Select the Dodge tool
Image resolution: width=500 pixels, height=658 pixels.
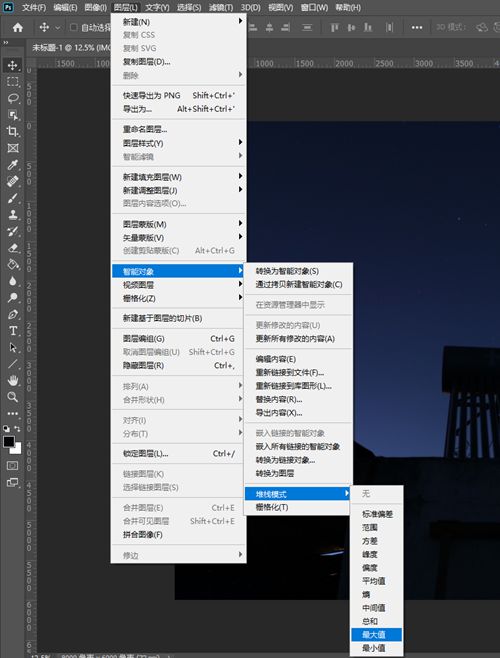tap(13, 298)
